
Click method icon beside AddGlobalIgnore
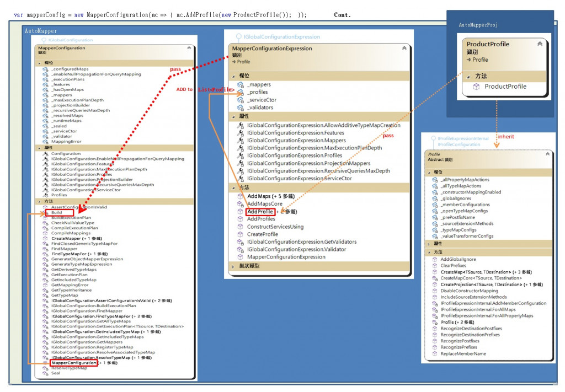pos(435,260)
